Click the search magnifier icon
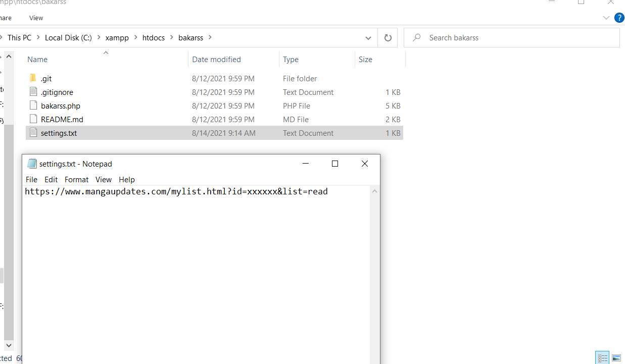Image resolution: width=625 pixels, height=364 pixels. [417, 38]
